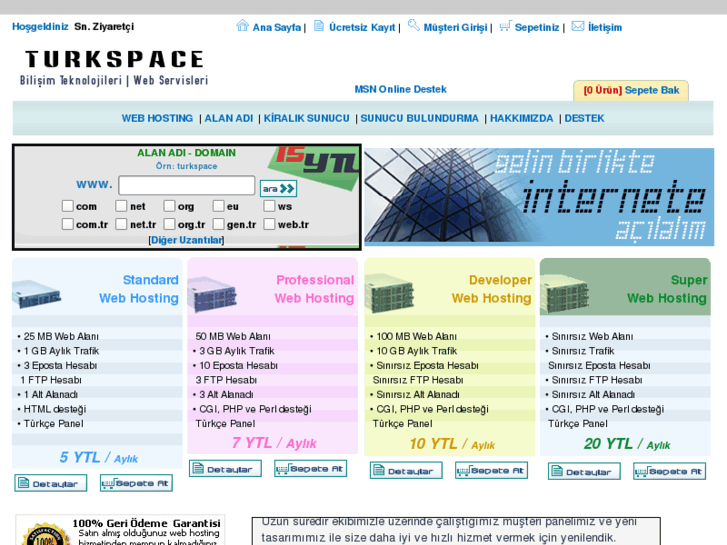
Task: Check the gen.tr domain extension
Action: pyautogui.click(x=218, y=224)
